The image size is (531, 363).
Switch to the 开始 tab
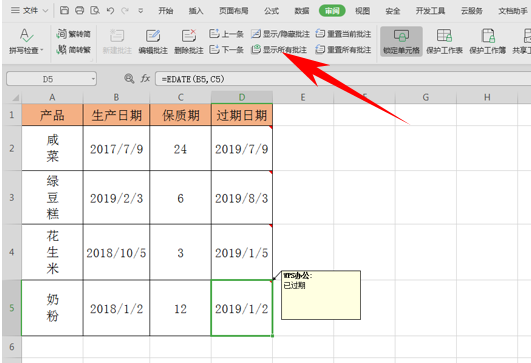coord(166,11)
